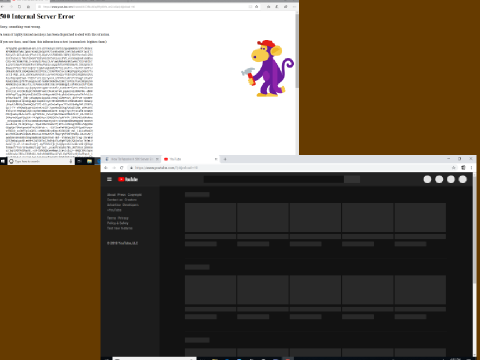This screenshot has height=360, width=480.
Task: Open the Copyright link in the YouTube sidebar
Action: (x=135, y=195)
